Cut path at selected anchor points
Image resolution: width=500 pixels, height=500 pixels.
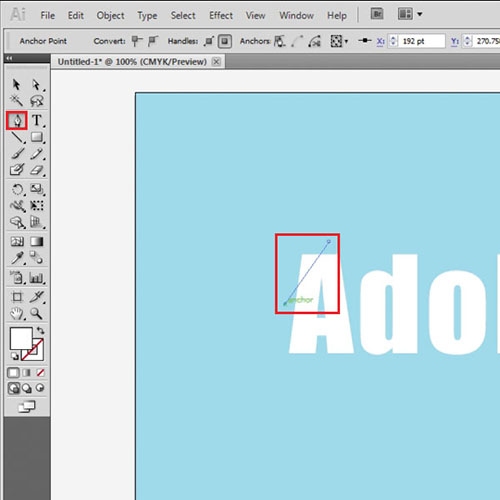tap(314, 41)
